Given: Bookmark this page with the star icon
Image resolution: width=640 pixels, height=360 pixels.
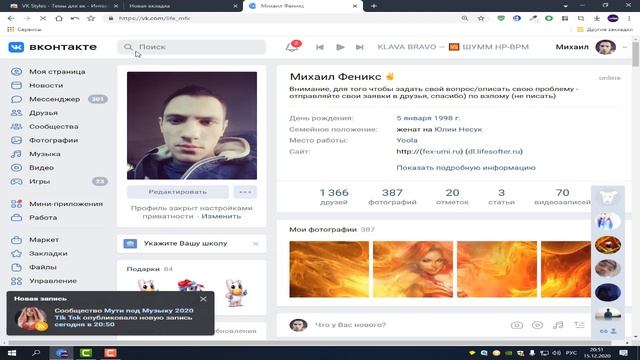Looking at the screenshot, I should click(x=481, y=18).
